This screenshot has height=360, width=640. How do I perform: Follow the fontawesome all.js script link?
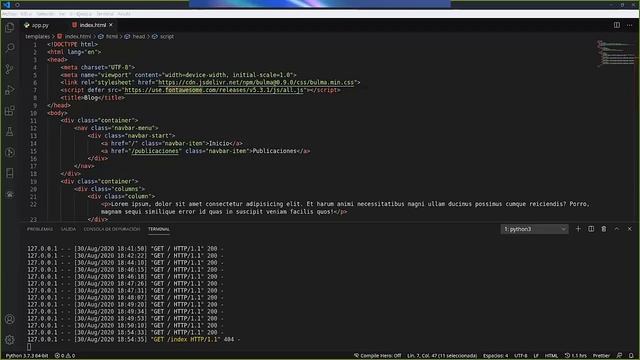214,90
